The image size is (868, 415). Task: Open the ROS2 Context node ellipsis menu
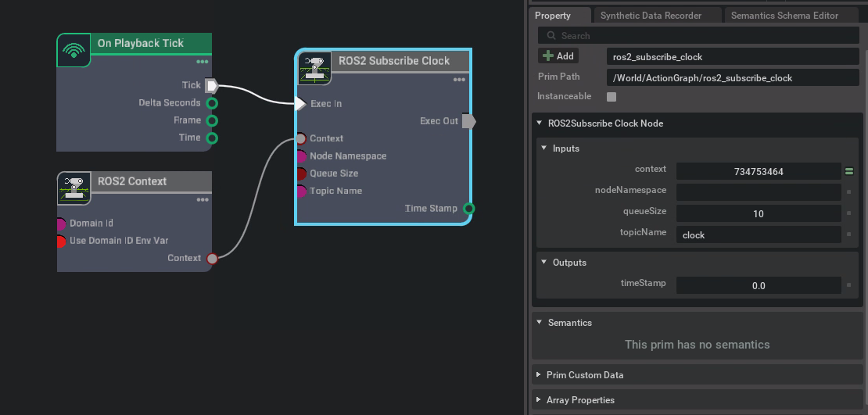[202, 200]
